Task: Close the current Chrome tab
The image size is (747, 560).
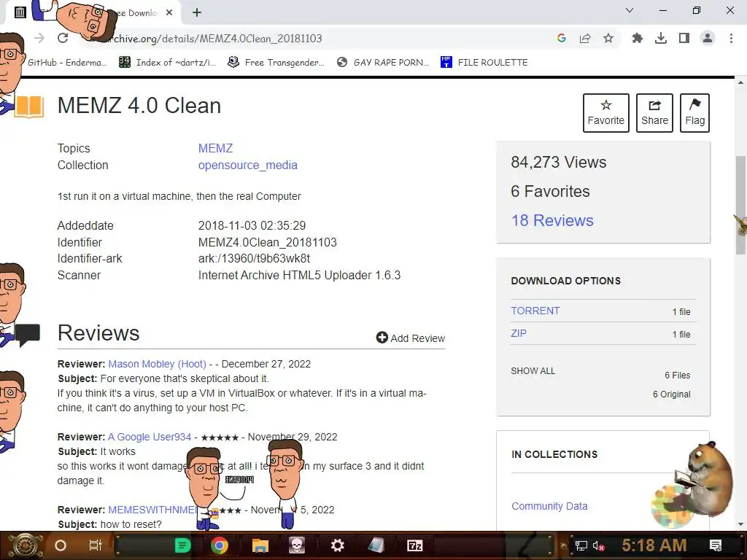Action: pyautogui.click(x=169, y=12)
